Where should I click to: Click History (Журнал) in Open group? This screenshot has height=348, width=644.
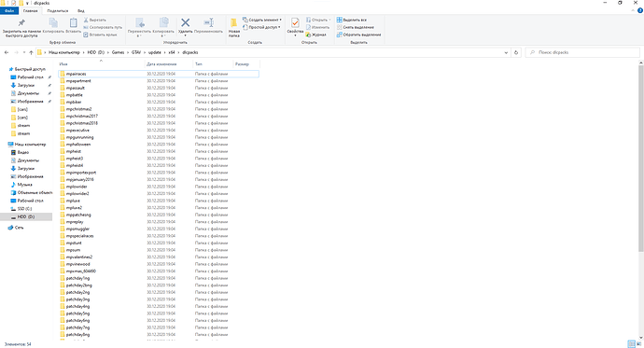click(x=315, y=35)
